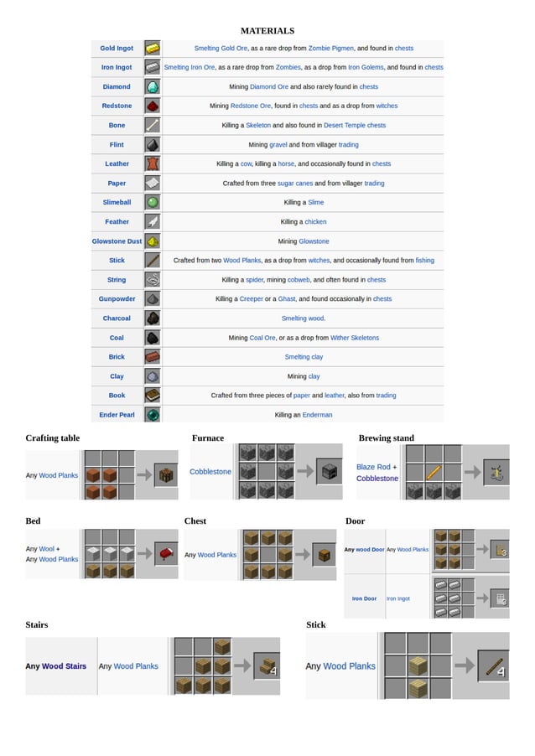Follow the Slime link
The width and height of the screenshot is (535, 756).
click(x=316, y=203)
